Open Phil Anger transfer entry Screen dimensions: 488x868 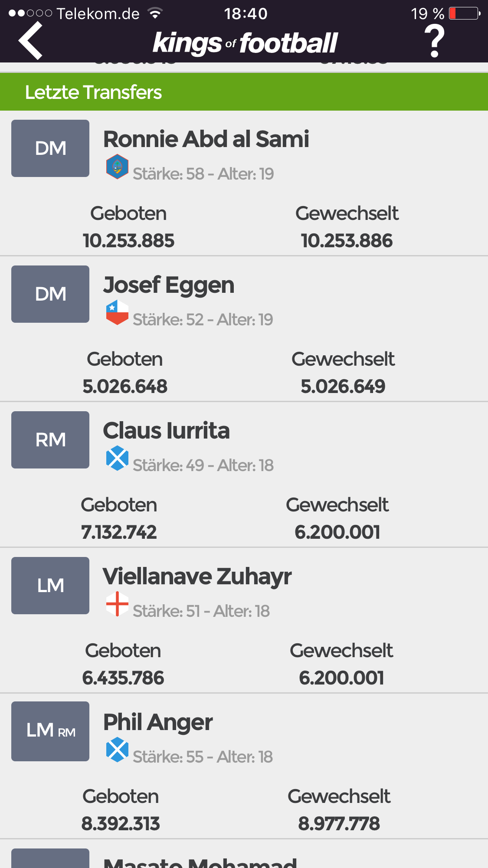244,766
